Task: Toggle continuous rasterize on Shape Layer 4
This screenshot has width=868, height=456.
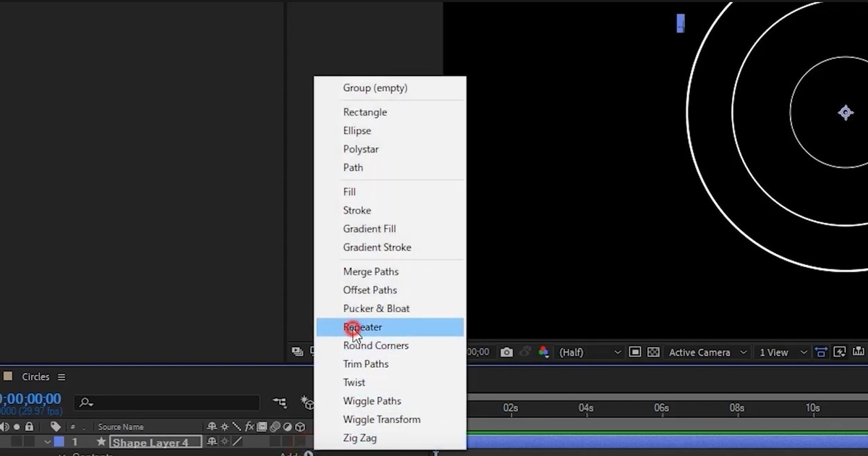Action: [x=225, y=442]
